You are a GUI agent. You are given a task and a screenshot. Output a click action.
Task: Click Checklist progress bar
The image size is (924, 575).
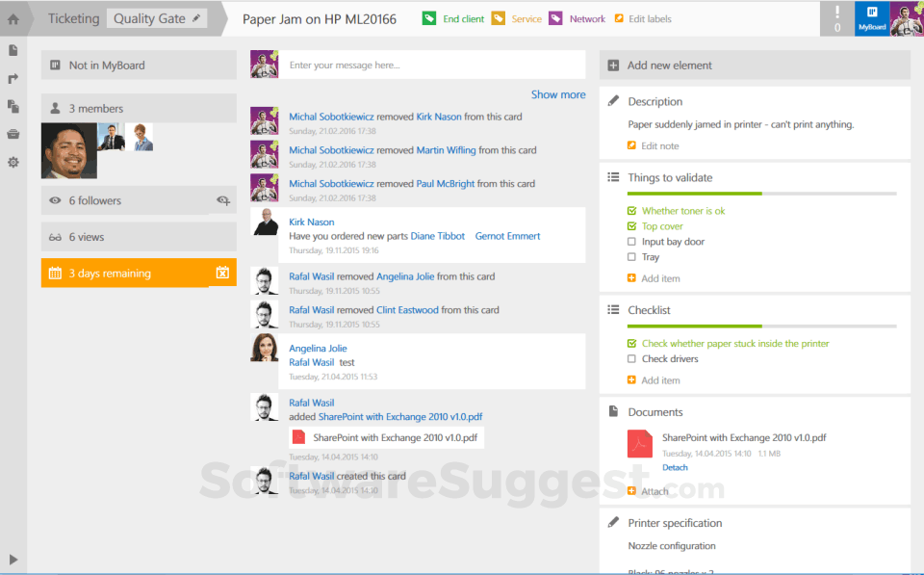pos(762,327)
